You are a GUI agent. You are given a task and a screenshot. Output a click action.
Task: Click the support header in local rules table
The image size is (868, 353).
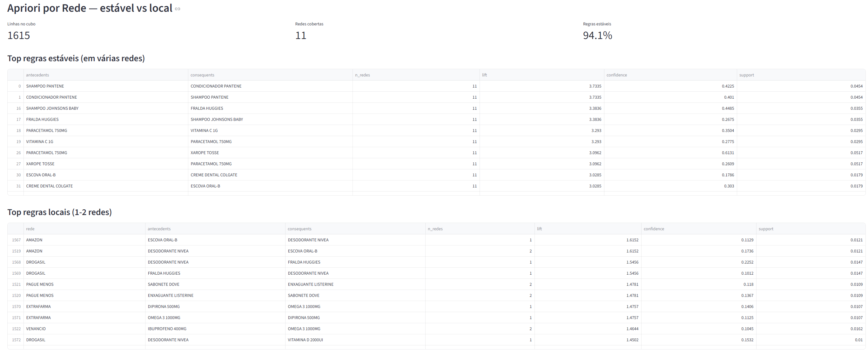pos(811,228)
